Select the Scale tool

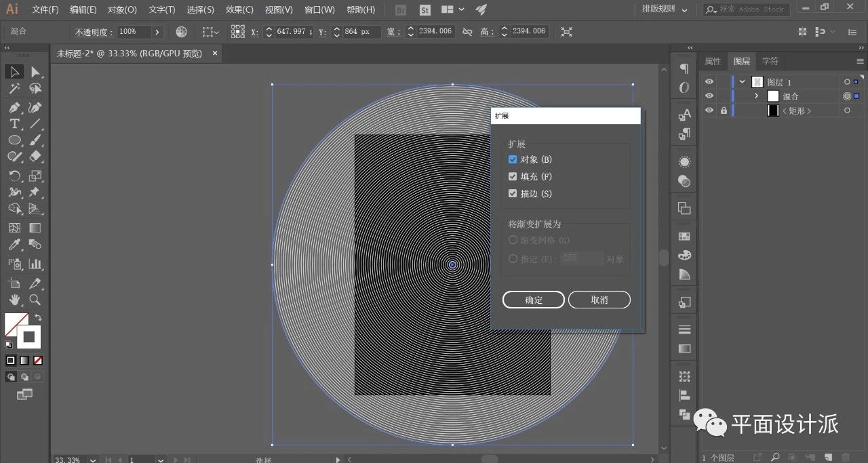click(35, 176)
